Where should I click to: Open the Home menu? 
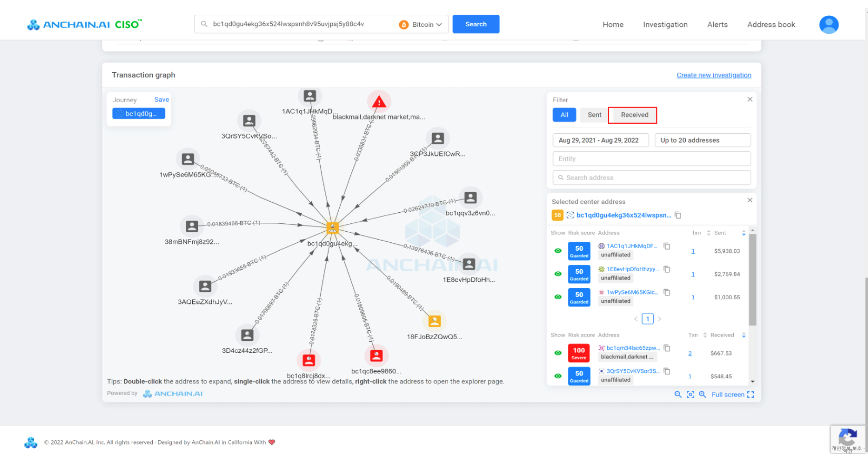pyautogui.click(x=613, y=24)
